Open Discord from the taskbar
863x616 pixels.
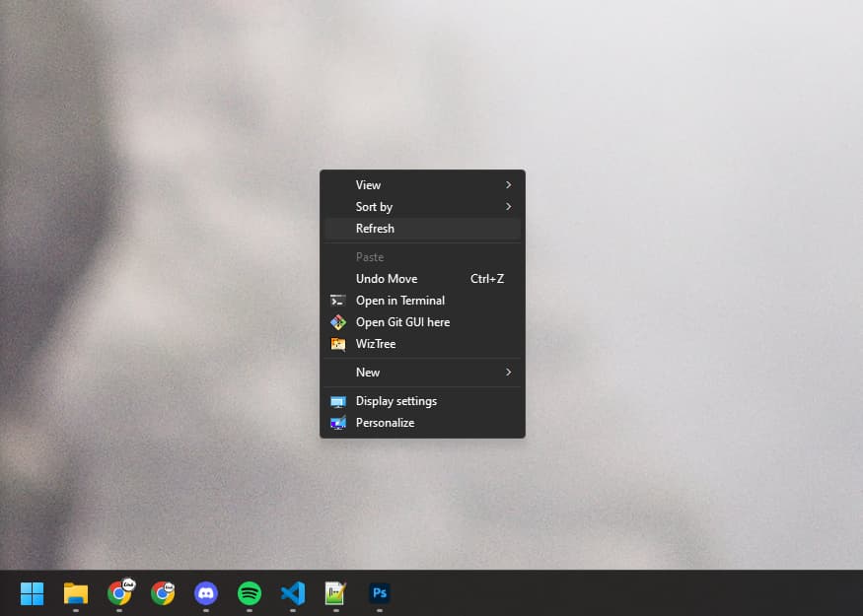click(206, 594)
